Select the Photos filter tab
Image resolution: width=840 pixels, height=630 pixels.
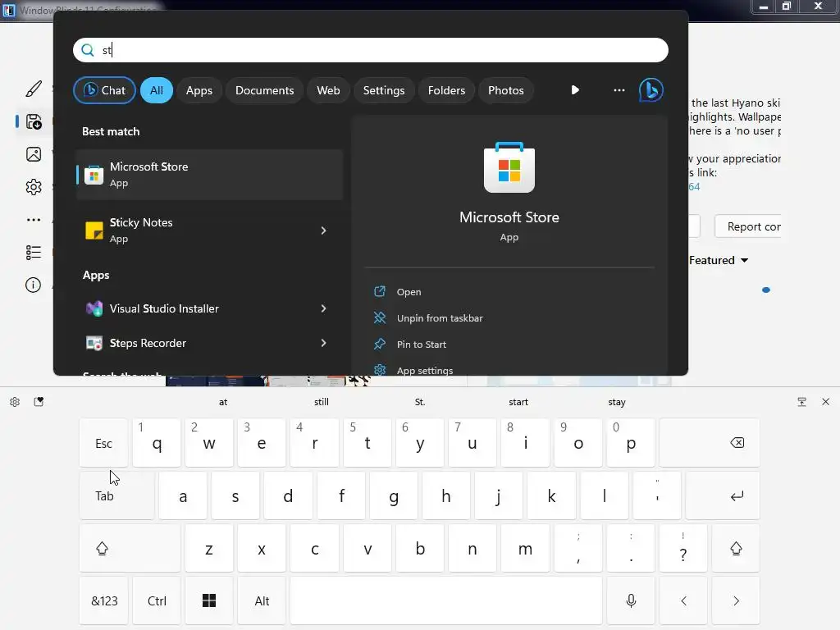tap(505, 90)
